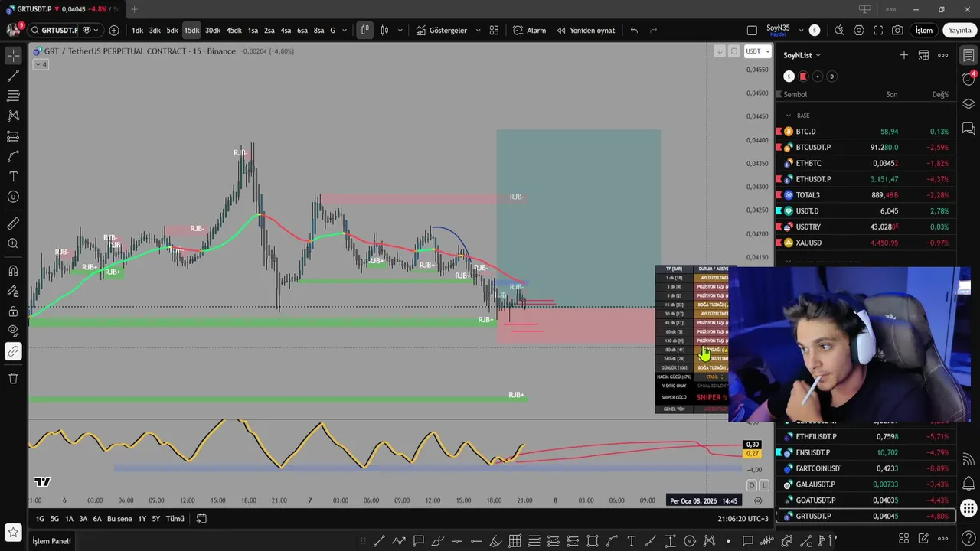Image resolution: width=980 pixels, height=551 pixels.
Task: Set the Tümü date range
Action: click(175, 519)
